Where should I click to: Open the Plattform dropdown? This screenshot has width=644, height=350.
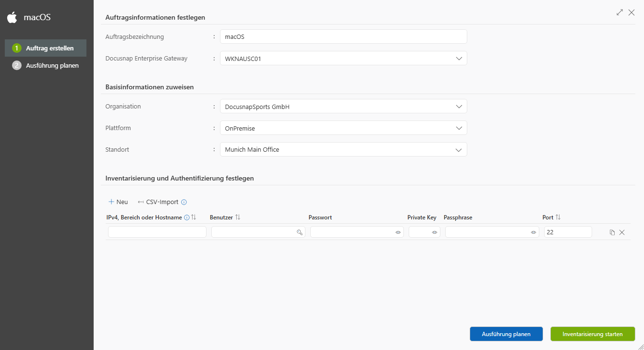click(x=343, y=128)
